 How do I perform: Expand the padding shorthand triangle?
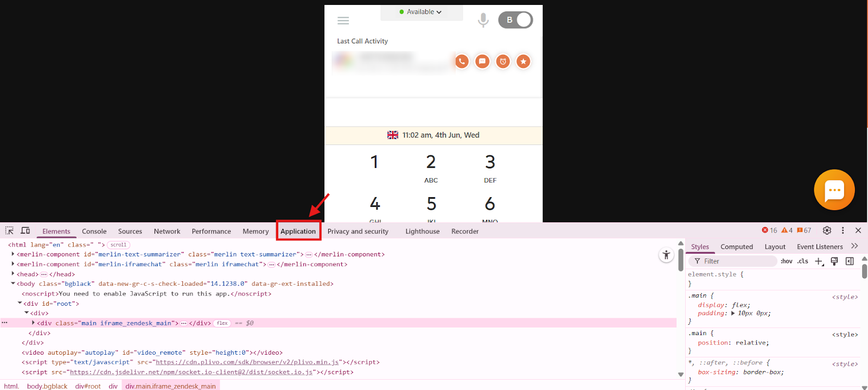click(x=733, y=313)
